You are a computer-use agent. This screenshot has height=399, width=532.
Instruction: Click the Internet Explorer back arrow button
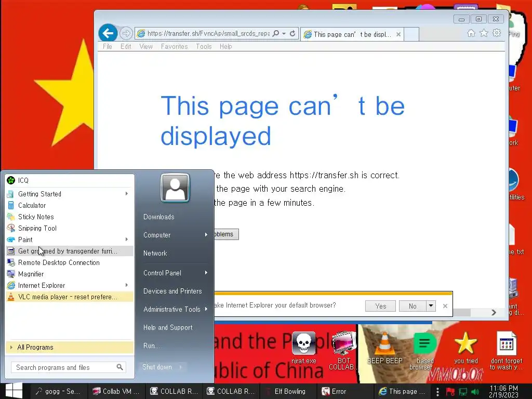coord(108,33)
